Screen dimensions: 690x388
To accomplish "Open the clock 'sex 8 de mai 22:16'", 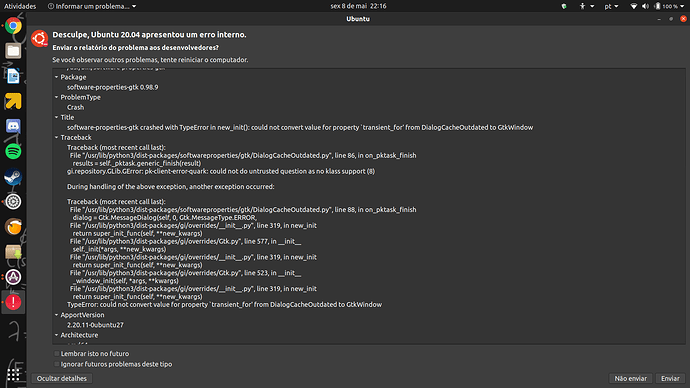I will [358, 6].
